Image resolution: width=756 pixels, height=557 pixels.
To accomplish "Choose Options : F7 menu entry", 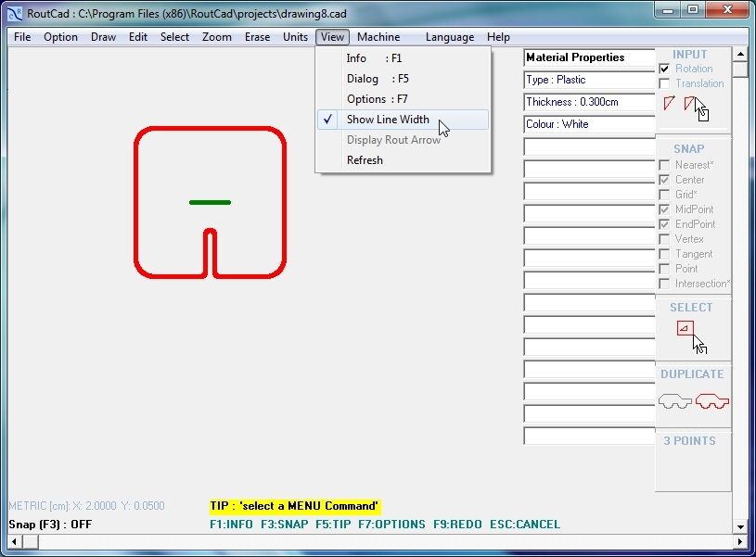I will 404,99.
